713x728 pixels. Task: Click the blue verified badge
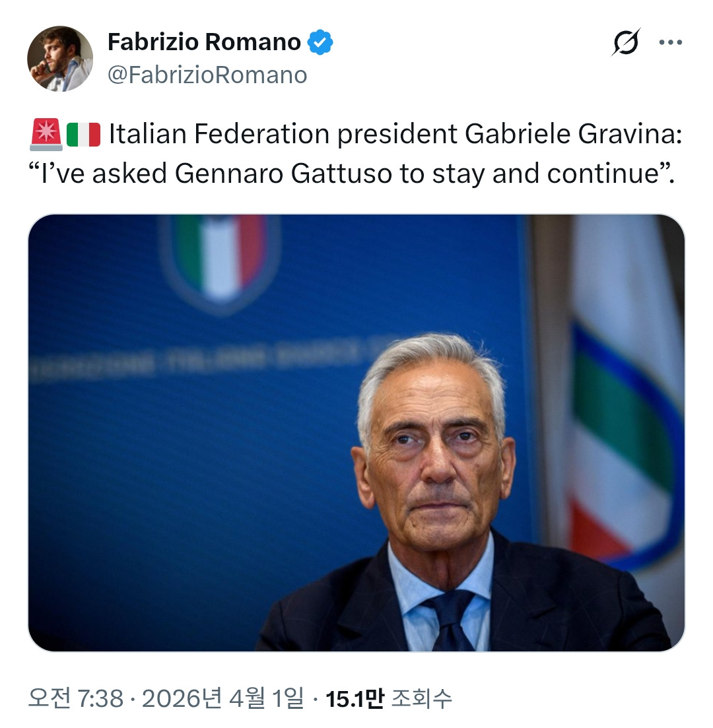click(321, 43)
